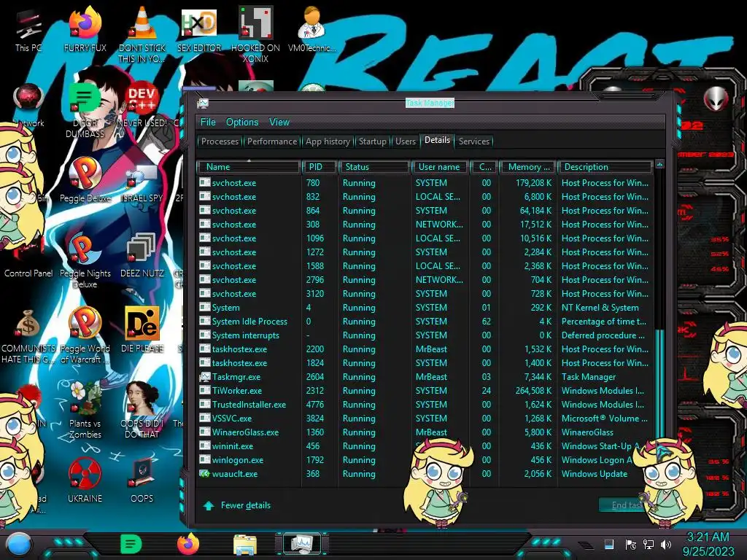Launch the Plants vs Zombies shortcut
Image resolution: width=747 pixels, height=560 pixels.
[x=85, y=411]
